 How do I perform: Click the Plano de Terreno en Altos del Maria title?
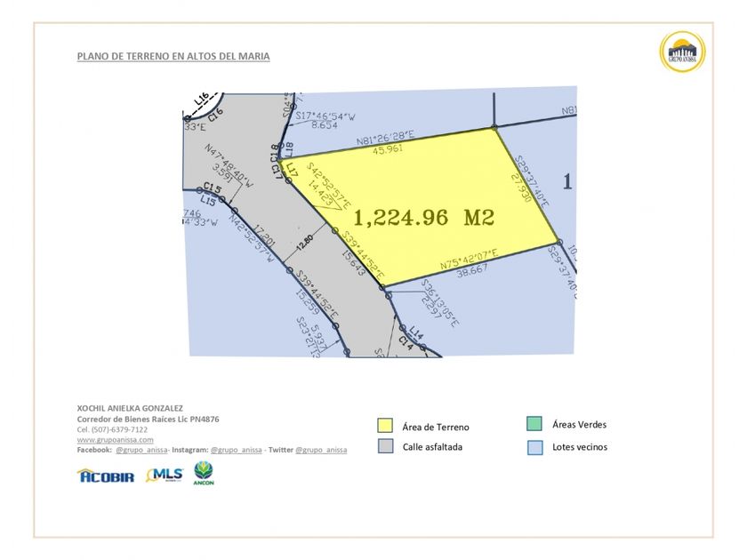point(173,56)
